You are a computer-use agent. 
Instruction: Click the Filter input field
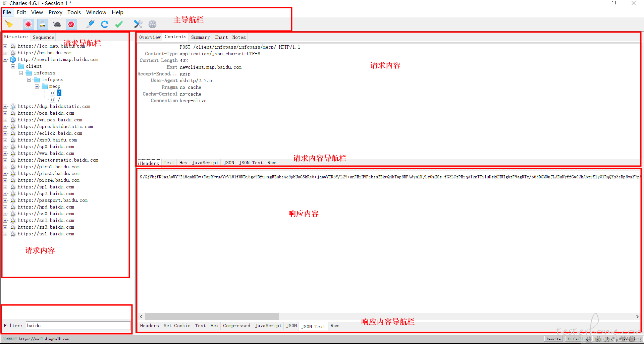tap(78, 326)
